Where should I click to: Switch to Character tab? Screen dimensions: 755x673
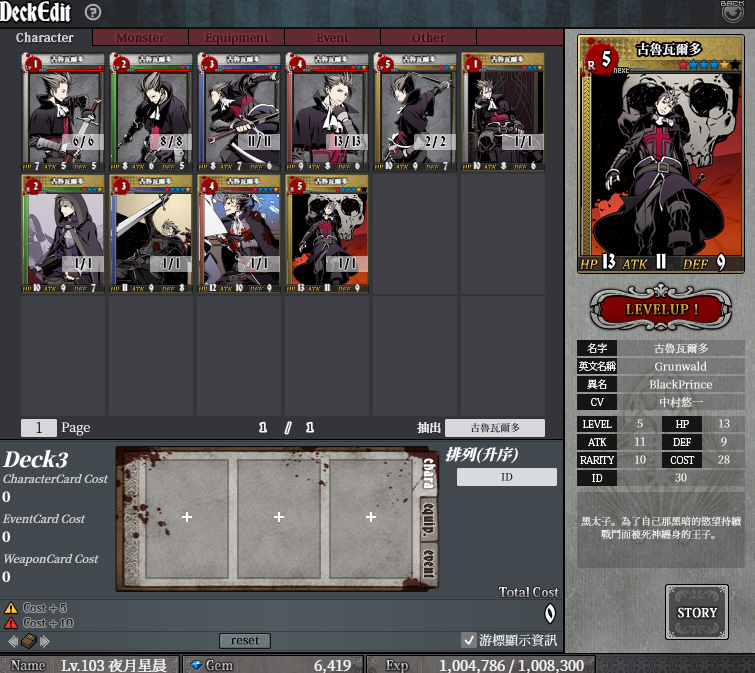tap(45, 38)
